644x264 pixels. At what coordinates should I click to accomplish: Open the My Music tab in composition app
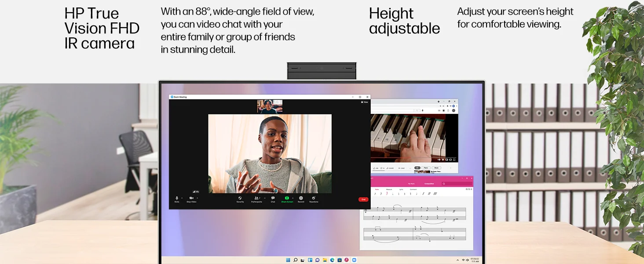coord(411,183)
